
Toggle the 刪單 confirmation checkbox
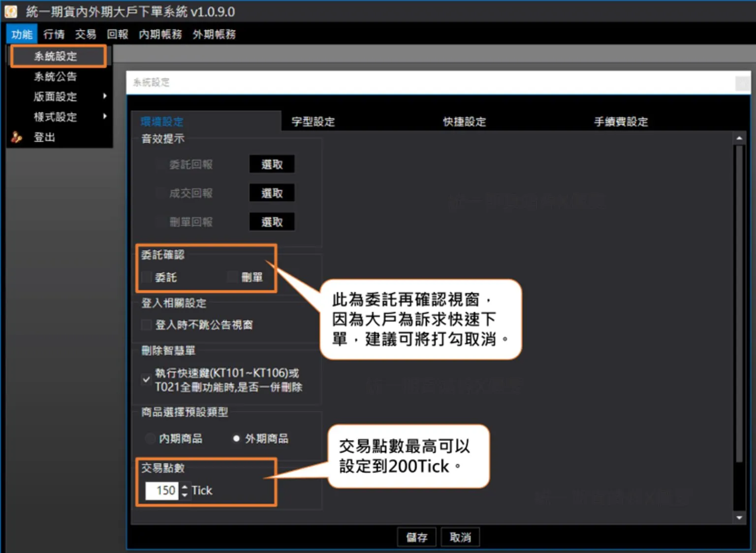(x=232, y=277)
